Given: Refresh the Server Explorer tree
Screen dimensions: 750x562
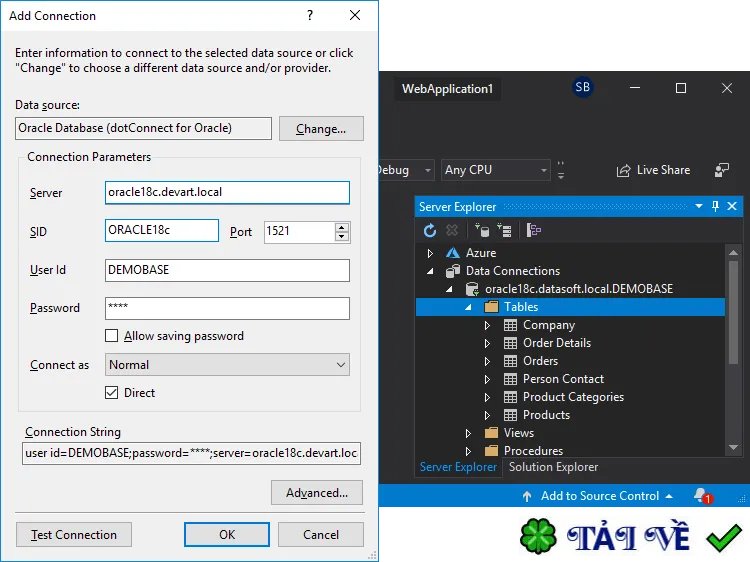Looking at the screenshot, I should [x=430, y=231].
